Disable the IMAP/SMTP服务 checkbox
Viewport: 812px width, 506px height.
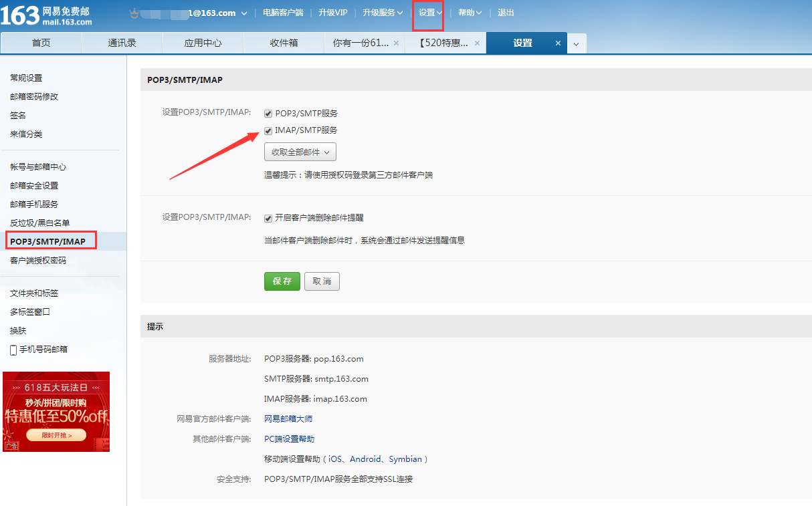pyautogui.click(x=268, y=130)
